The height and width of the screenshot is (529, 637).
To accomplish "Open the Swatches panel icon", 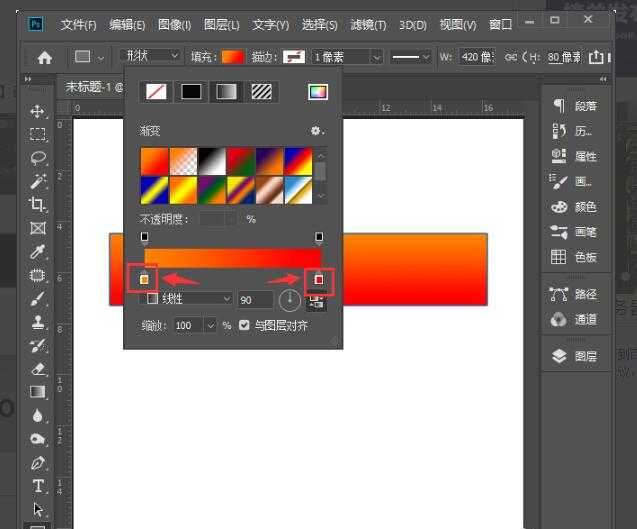I will pyautogui.click(x=559, y=257).
